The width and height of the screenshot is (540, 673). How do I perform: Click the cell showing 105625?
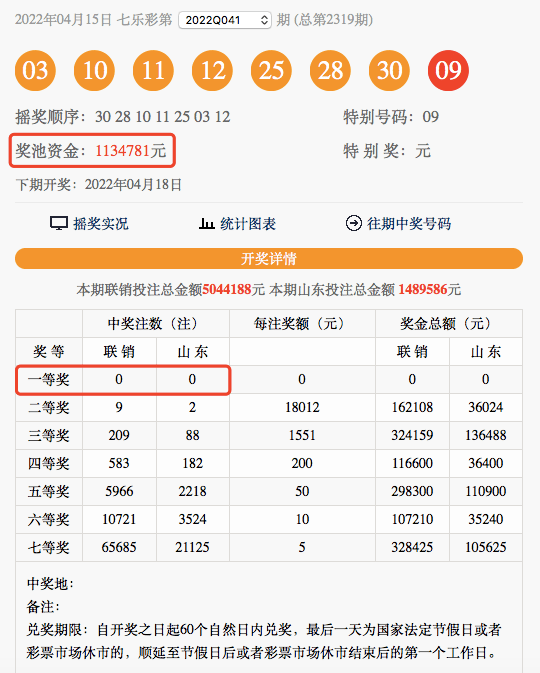point(485,548)
